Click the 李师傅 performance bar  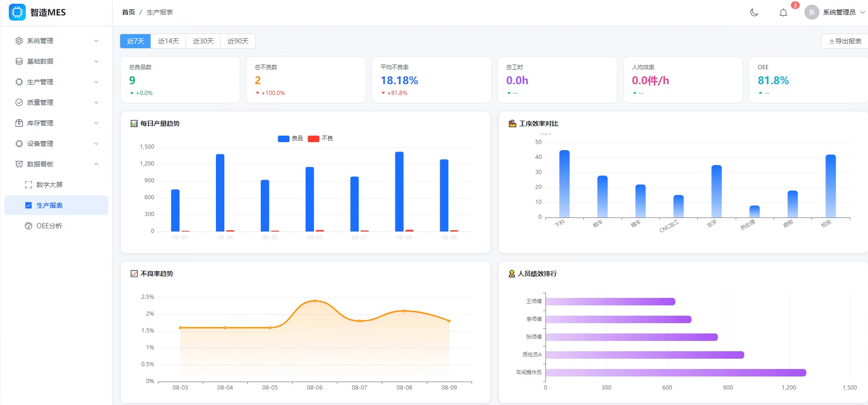pos(618,319)
